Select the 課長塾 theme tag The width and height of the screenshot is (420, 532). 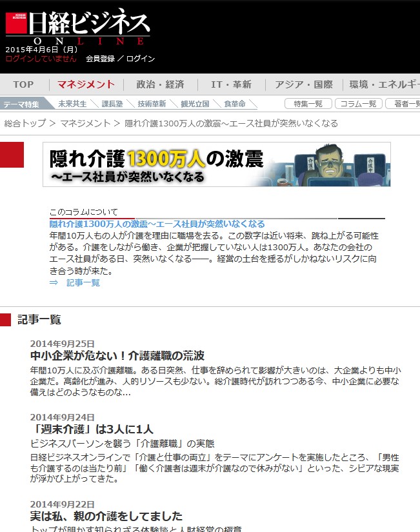point(112,104)
